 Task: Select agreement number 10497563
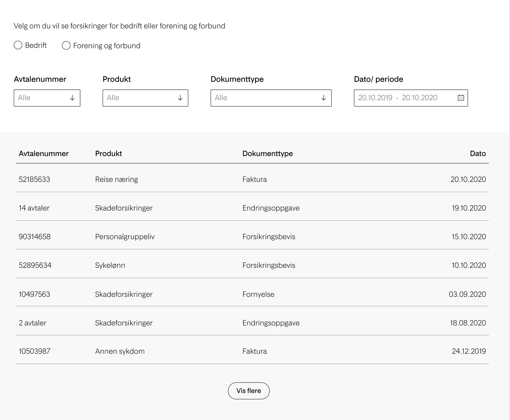tap(34, 294)
